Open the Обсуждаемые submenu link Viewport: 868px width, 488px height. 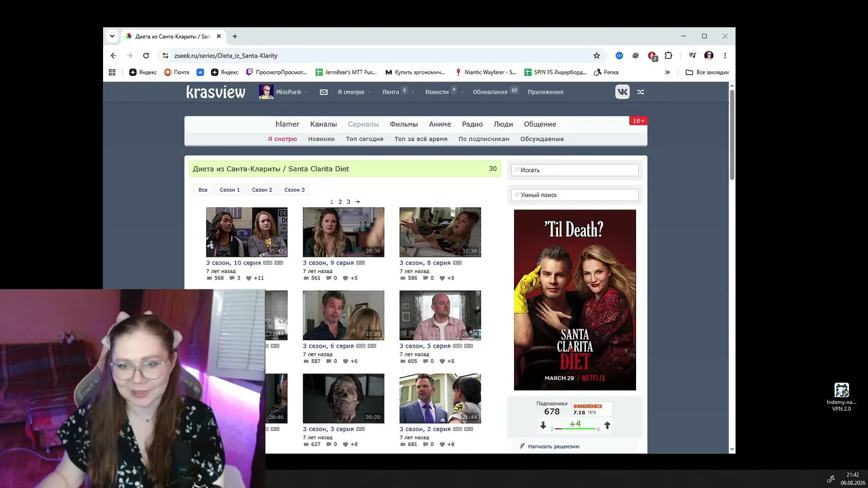(x=542, y=139)
